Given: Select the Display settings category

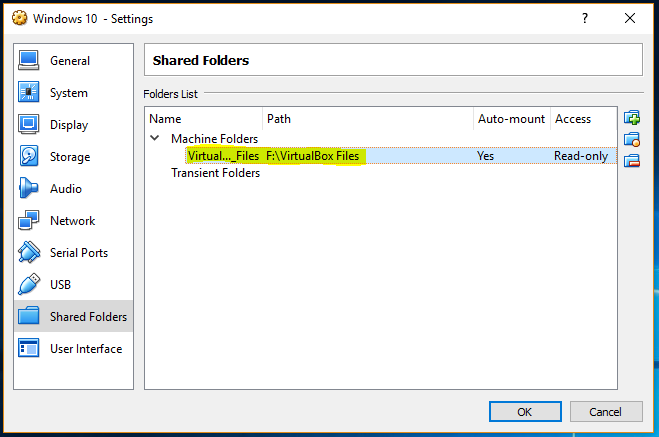Looking at the screenshot, I should click(69, 125).
